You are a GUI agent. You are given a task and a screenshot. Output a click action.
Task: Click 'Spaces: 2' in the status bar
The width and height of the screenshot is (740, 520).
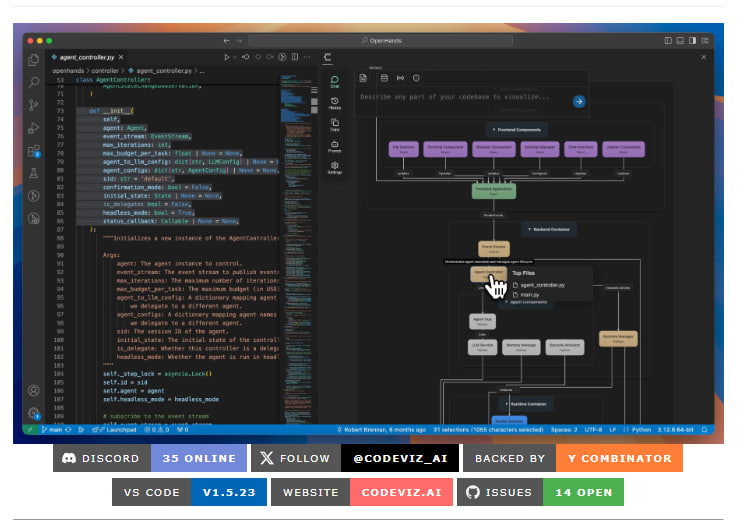564,430
